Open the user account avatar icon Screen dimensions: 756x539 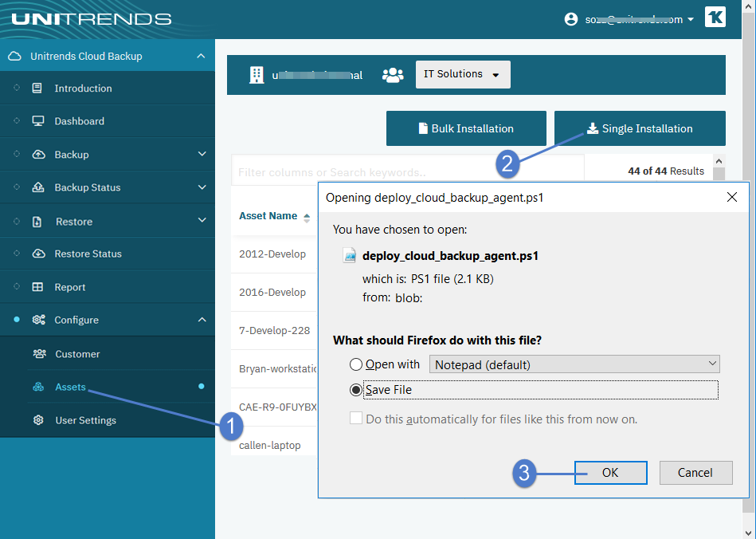[571, 19]
